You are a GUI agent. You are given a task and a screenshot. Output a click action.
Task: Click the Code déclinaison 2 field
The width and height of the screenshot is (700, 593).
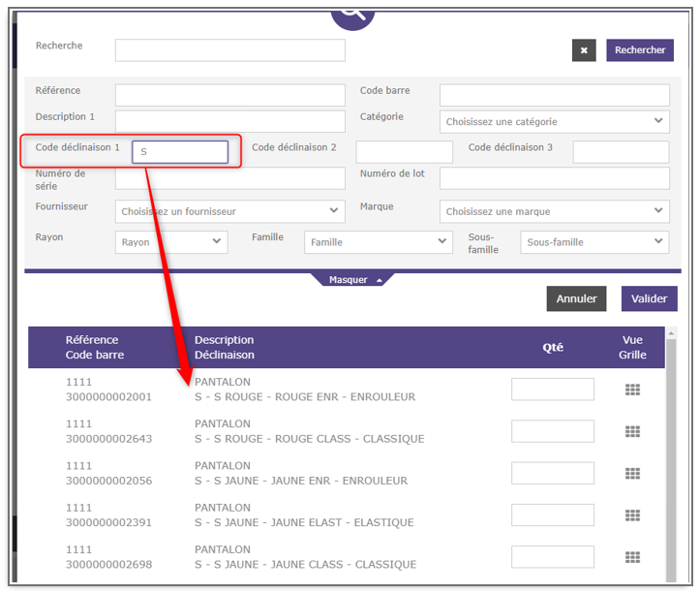coord(404,152)
